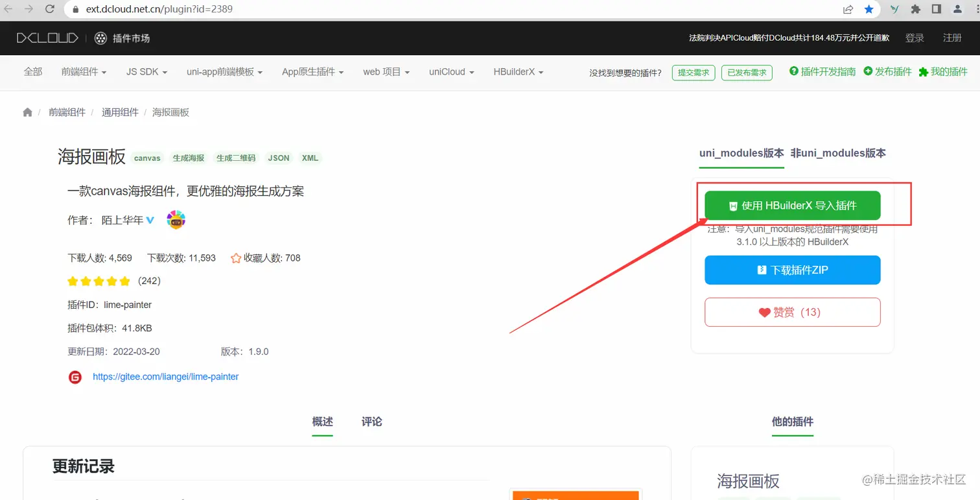
Task: Open the 我的插件 link
Action: pyautogui.click(x=943, y=72)
